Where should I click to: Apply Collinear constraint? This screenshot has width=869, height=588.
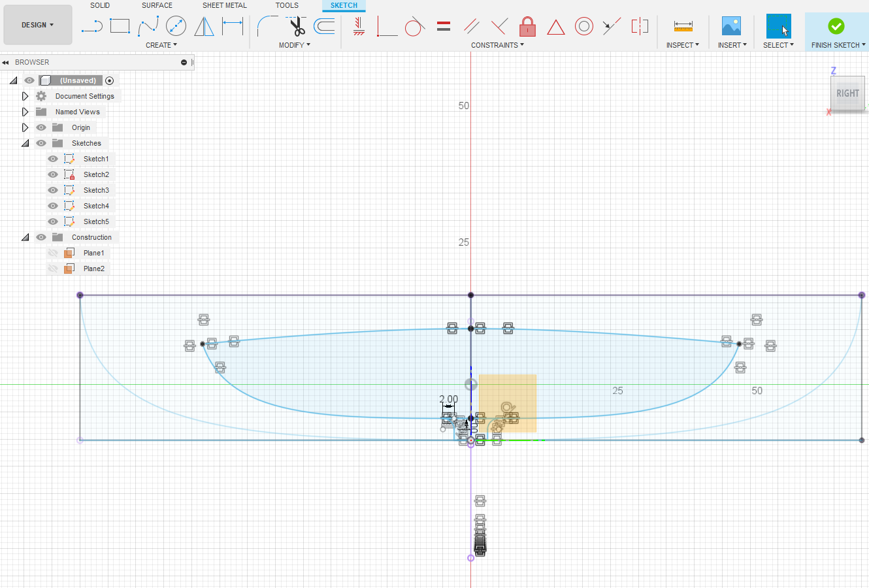612,26
